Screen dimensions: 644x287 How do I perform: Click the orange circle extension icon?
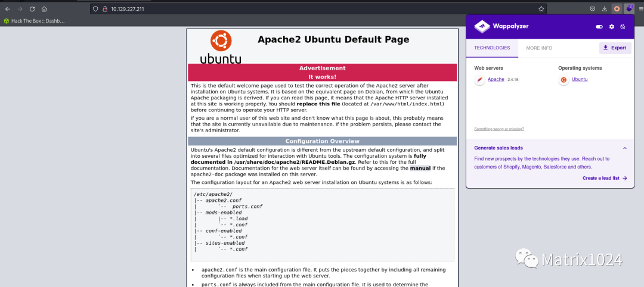tap(617, 8)
